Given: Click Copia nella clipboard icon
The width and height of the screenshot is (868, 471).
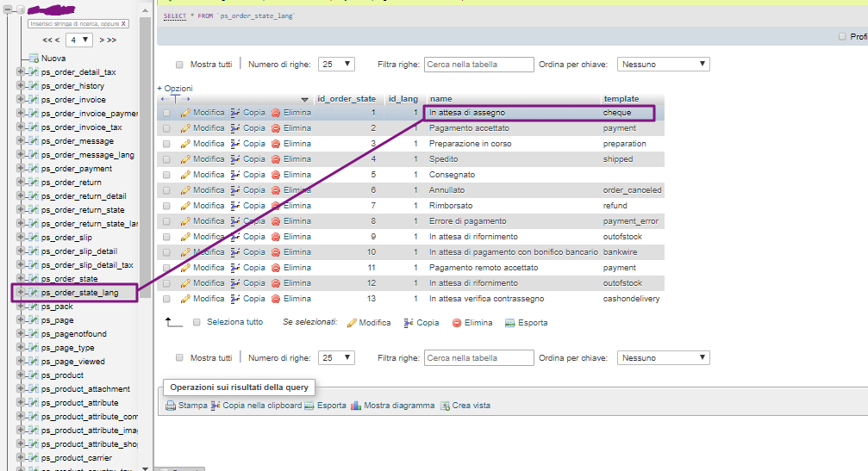Looking at the screenshot, I should coord(215,406).
